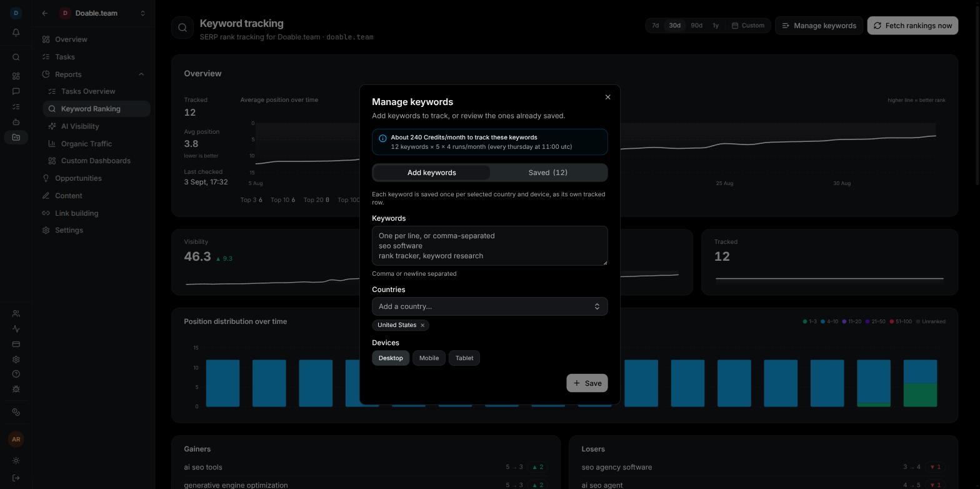
Task: Open the Custom date range picker
Action: pos(748,26)
